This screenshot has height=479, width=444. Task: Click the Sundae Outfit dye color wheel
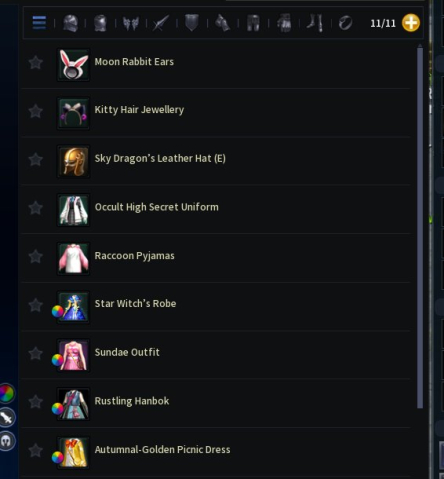pos(57,360)
